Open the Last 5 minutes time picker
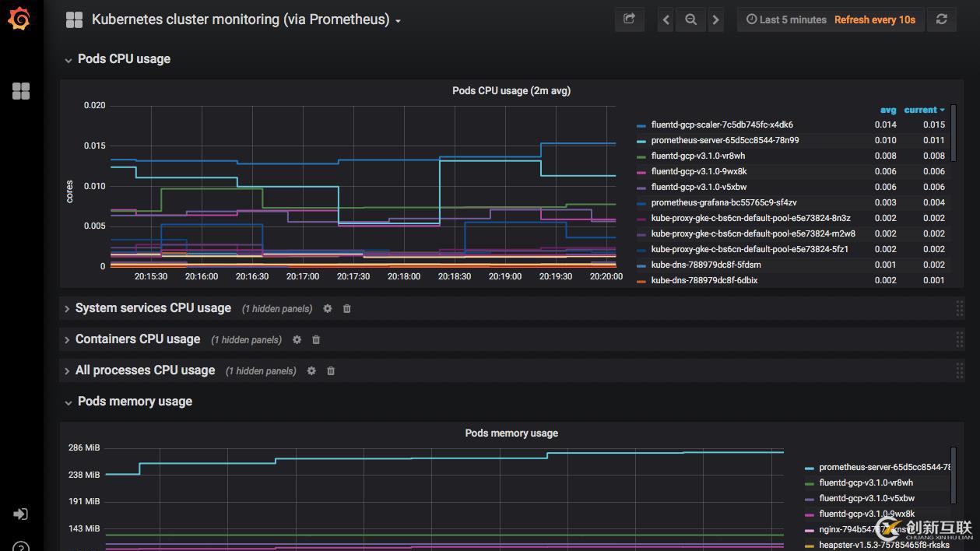Screen dimensions: 980x551 pos(786,19)
